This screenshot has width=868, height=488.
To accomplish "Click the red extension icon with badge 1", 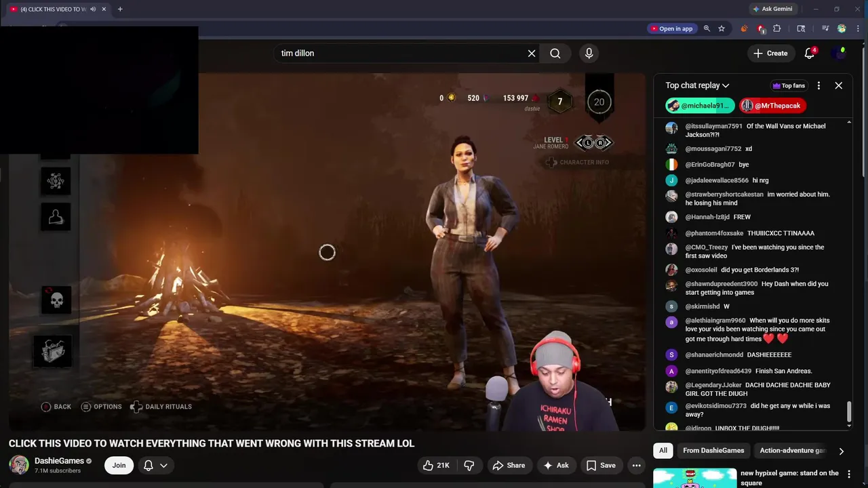I will tap(761, 28).
